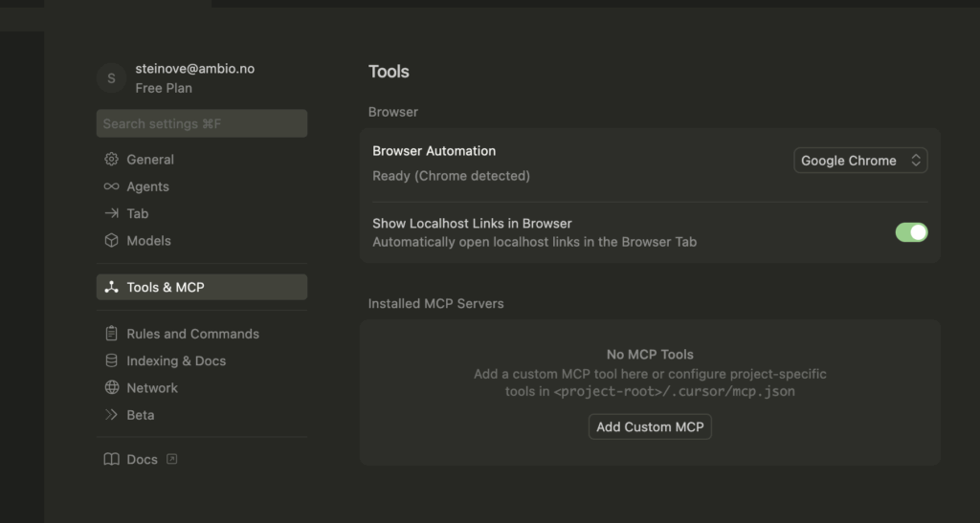
Task: Click the Tab arrow icon
Action: tap(111, 214)
